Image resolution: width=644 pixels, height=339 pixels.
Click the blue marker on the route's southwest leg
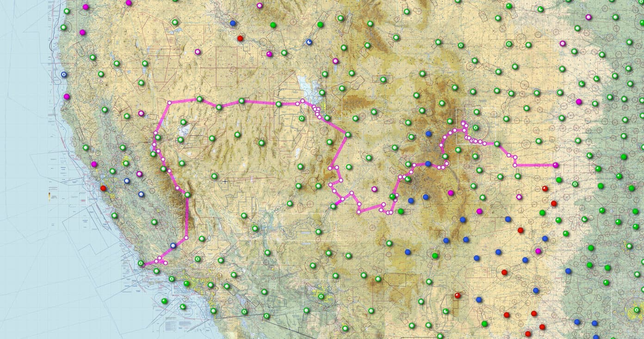tap(173, 246)
